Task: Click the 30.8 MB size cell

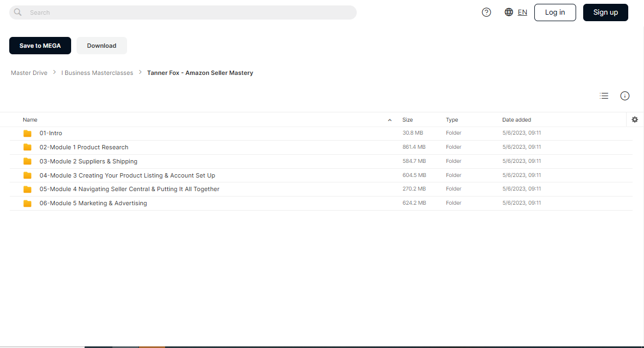Action: tap(413, 132)
